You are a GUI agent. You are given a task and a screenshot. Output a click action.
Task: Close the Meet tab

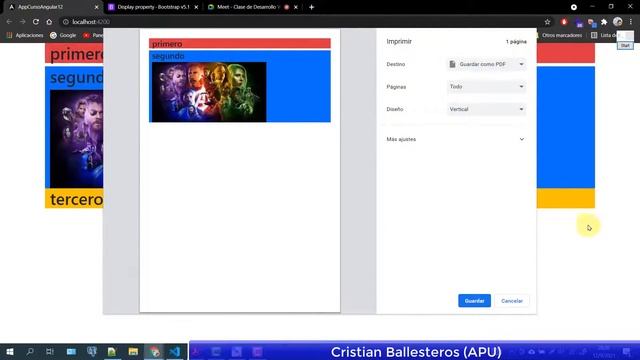(x=296, y=7)
